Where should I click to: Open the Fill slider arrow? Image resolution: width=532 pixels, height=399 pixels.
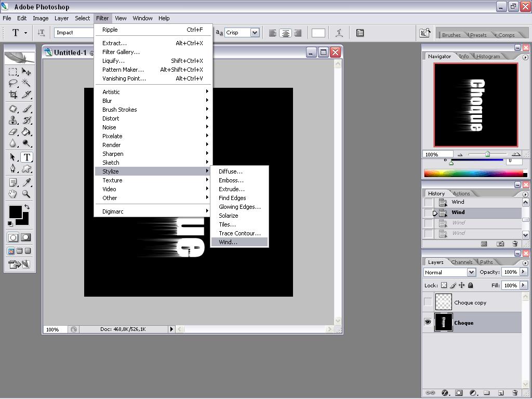(x=524, y=285)
